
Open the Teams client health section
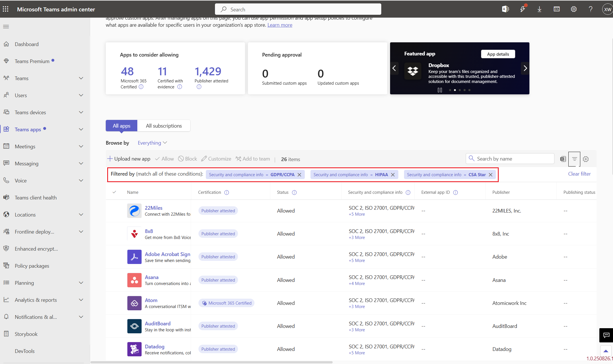pyautogui.click(x=35, y=197)
